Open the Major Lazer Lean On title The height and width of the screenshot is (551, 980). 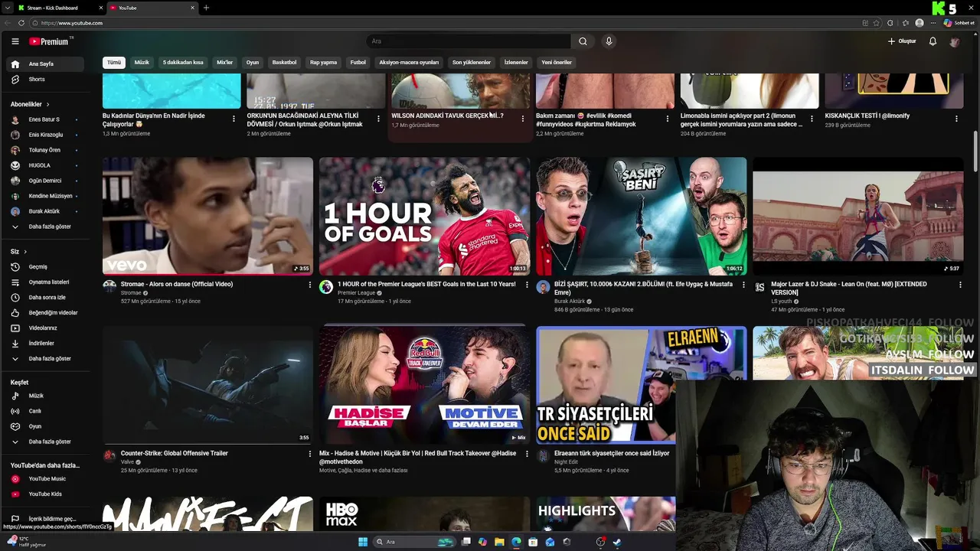point(848,288)
